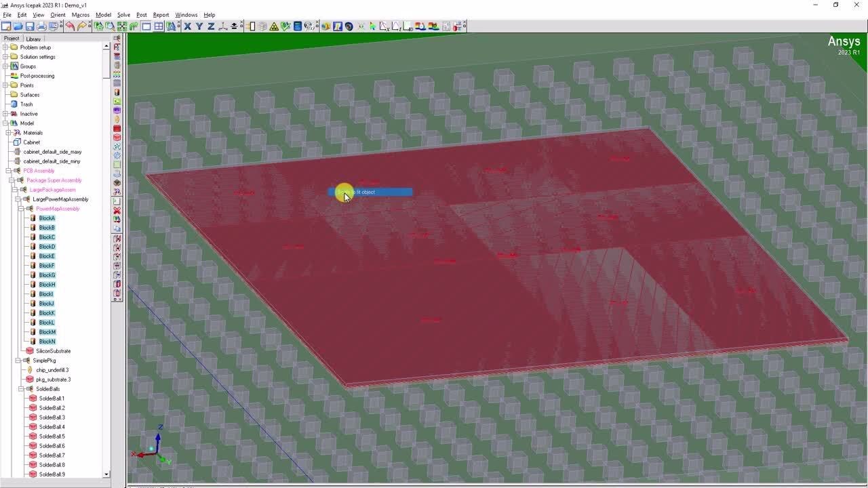
Task: Open the Macros menu
Action: point(80,15)
